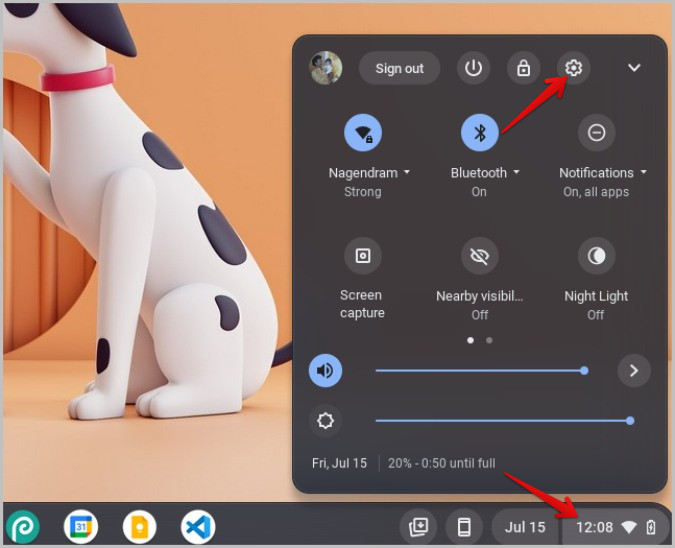Open the Phone Hub icon
This screenshot has width=675, height=548.
point(464,527)
